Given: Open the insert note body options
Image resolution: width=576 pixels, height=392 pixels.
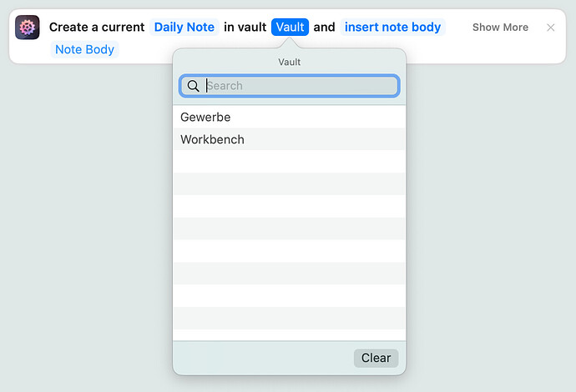Looking at the screenshot, I should tap(392, 28).
